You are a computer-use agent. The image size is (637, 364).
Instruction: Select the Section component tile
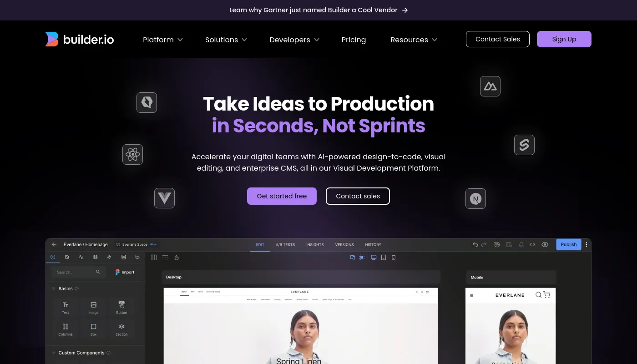tap(121, 329)
